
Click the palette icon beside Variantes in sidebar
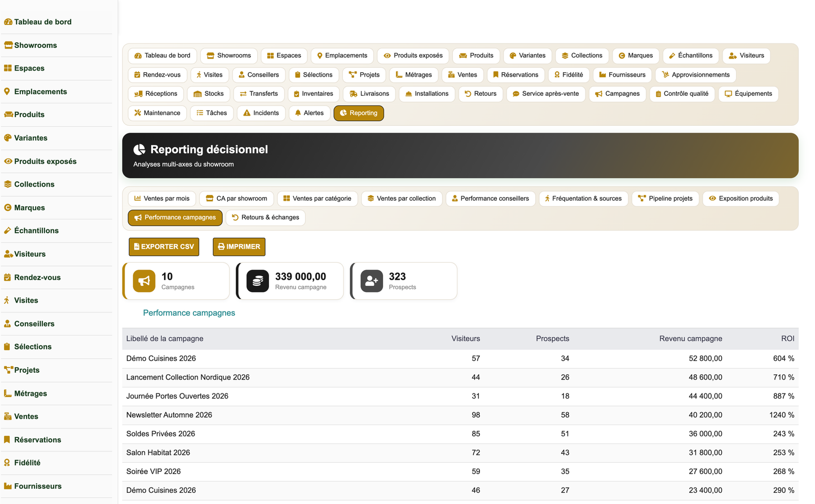pos(8,138)
